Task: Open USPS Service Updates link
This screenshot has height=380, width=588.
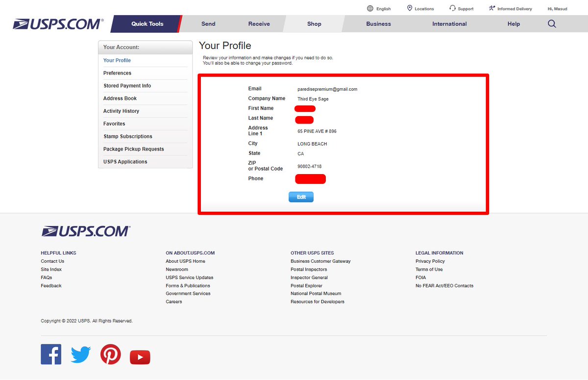Action: pos(190,278)
